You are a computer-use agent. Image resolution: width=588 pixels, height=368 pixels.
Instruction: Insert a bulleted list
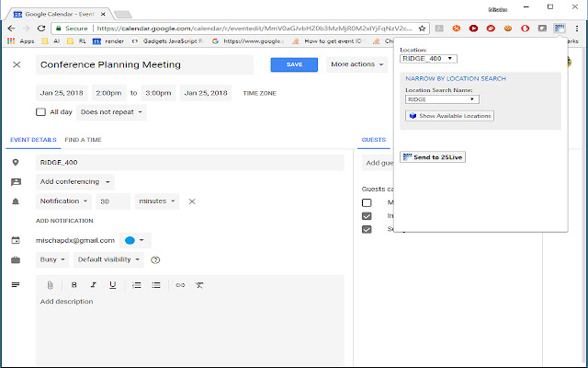[x=156, y=285]
